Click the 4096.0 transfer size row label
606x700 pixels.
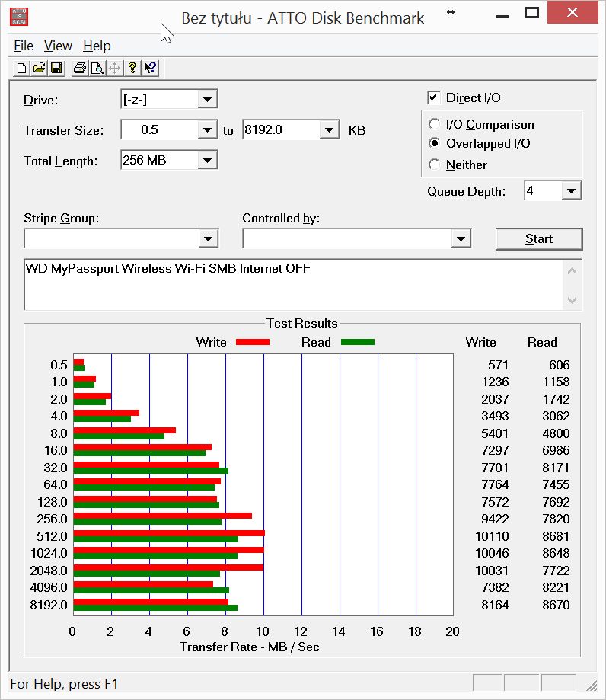49,587
